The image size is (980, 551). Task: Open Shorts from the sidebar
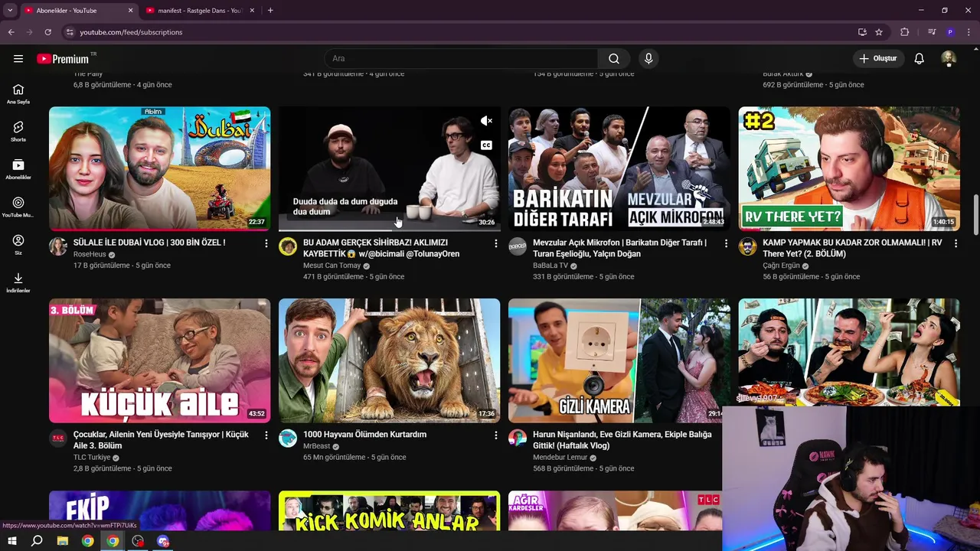18,132
